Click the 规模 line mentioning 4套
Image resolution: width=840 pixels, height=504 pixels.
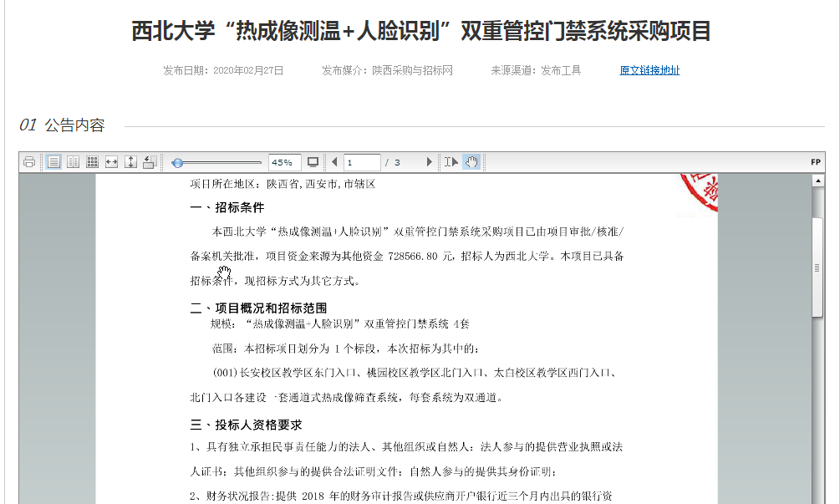(339, 324)
